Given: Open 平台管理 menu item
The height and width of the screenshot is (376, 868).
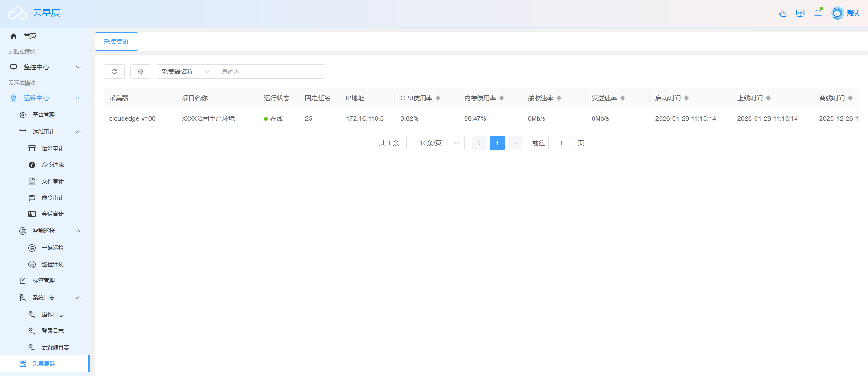Looking at the screenshot, I should (x=44, y=115).
